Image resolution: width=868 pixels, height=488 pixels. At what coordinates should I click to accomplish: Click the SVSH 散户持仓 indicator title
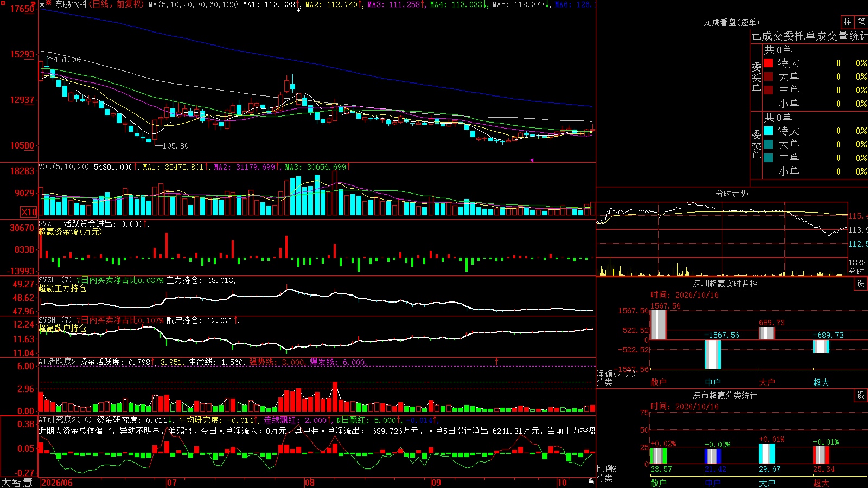pyautogui.click(x=54, y=320)
